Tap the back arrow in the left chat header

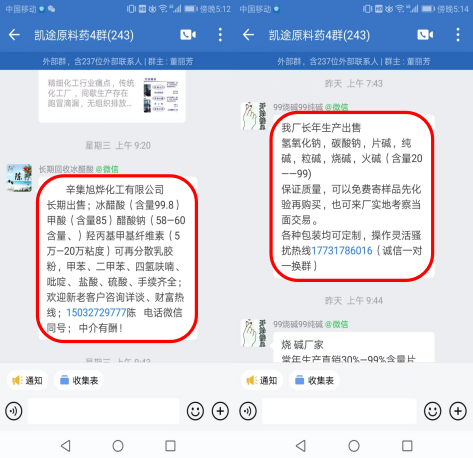tap(14, 35)
